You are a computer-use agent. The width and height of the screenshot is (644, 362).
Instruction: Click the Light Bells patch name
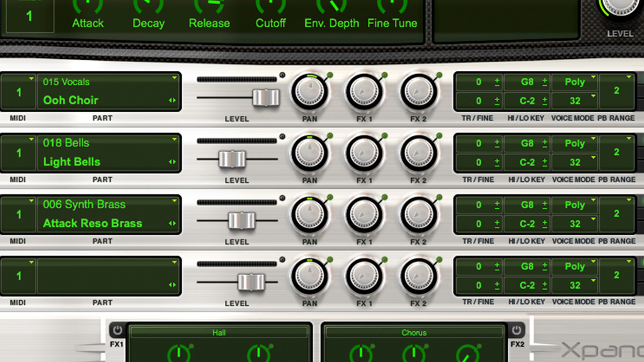(71, 162)
